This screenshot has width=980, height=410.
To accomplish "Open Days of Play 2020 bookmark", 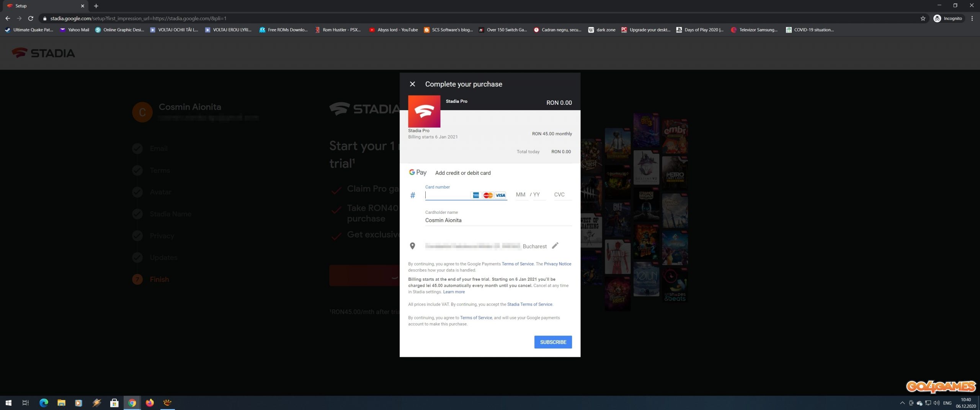I will click(x=700, y=29).
